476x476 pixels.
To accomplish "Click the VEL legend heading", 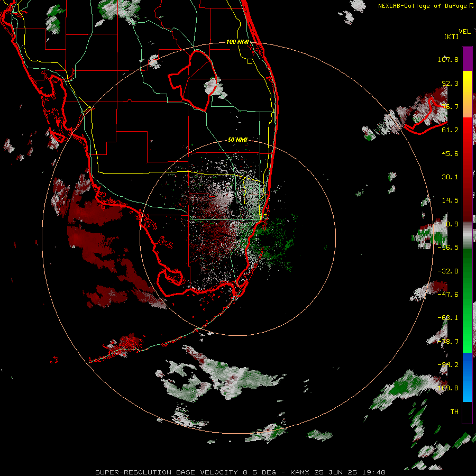I will (464, 31).
